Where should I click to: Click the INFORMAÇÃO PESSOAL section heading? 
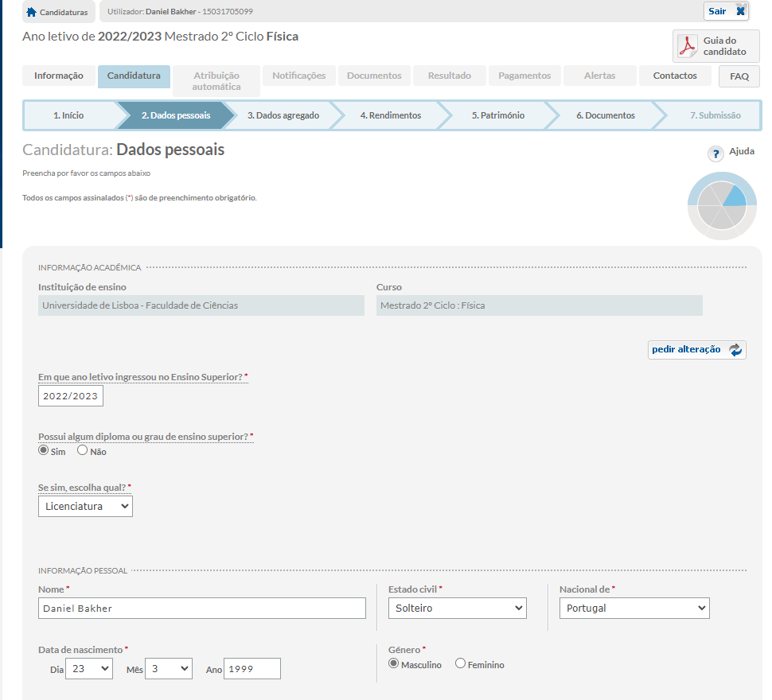tap(83, 570)
